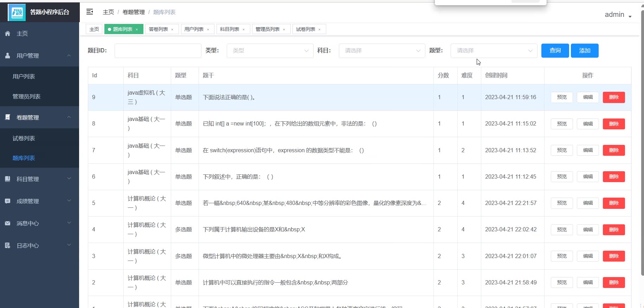Open the 题型 selection dropdown
The width and height of the screenshot is (644, 308).
coord(494,51)
